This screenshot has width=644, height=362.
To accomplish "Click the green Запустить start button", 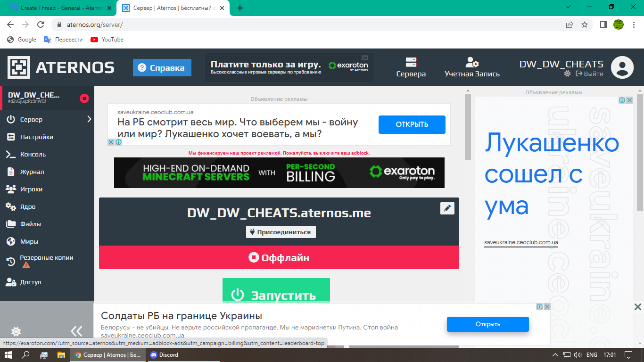I will (276, 291).
